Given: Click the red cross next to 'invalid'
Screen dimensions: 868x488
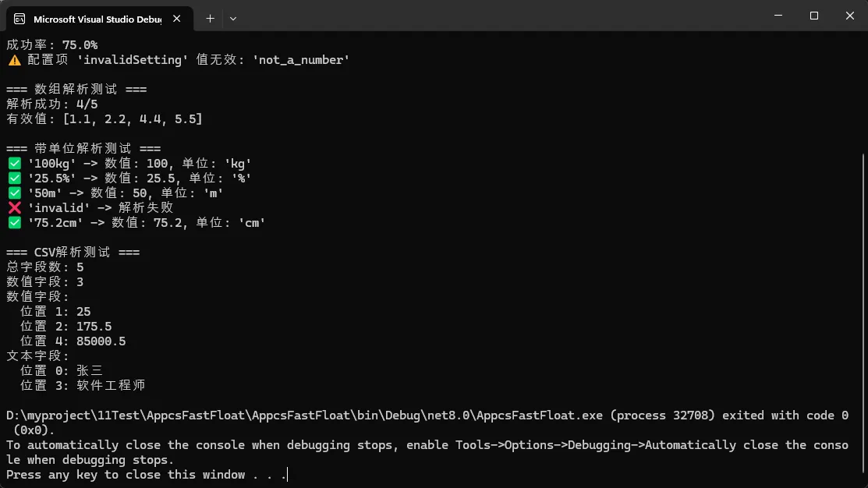Looking at the screenshot, I should [14, 208].
